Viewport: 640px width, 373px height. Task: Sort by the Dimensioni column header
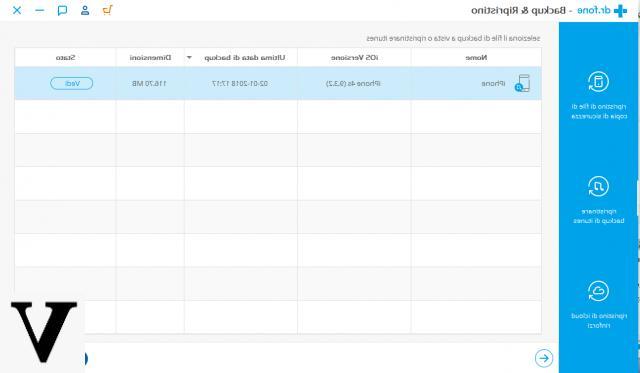click(150, 58)
